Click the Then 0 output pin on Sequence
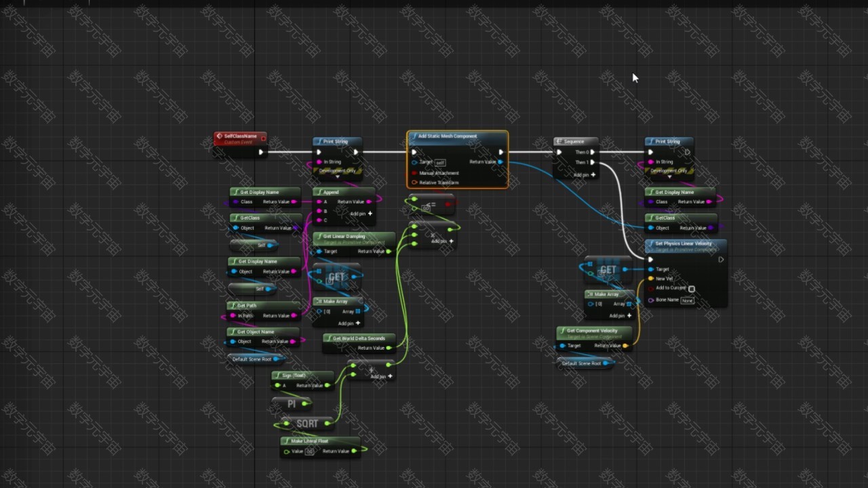 (x=592, y=152)
